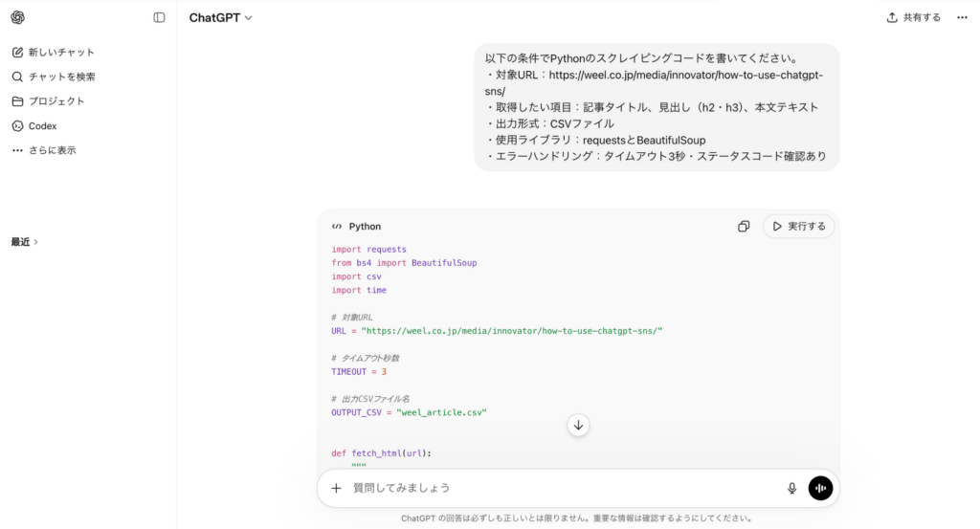Click the ChatGPT logo icon
The image size is (980, 529).
(17, 17)
